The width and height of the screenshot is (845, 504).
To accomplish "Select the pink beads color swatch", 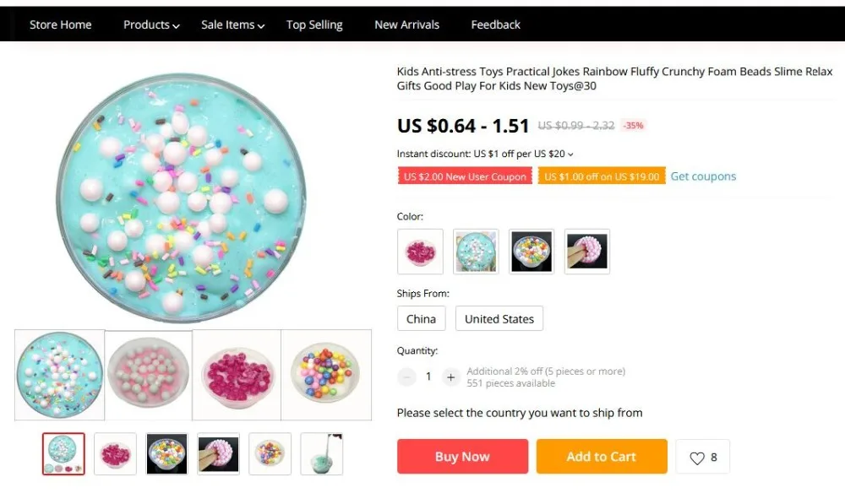I will click(x=420, y=252).
